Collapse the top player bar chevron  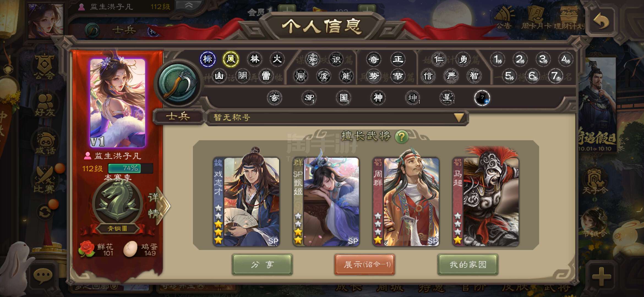pyautogui.click(x=189, y=5)
